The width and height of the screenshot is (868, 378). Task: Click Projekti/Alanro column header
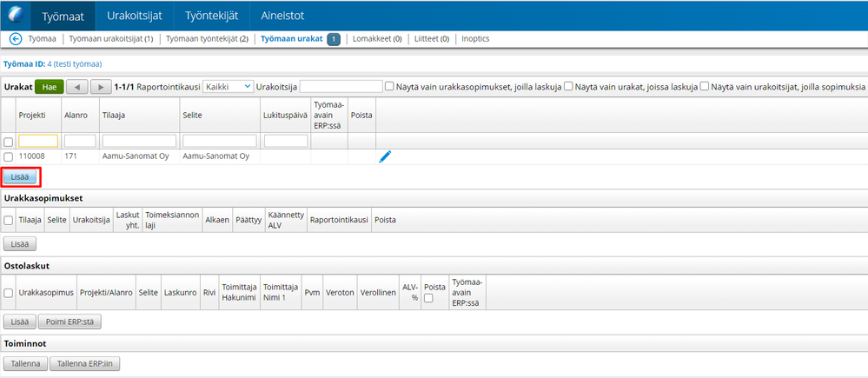click(x=106, y=292)
